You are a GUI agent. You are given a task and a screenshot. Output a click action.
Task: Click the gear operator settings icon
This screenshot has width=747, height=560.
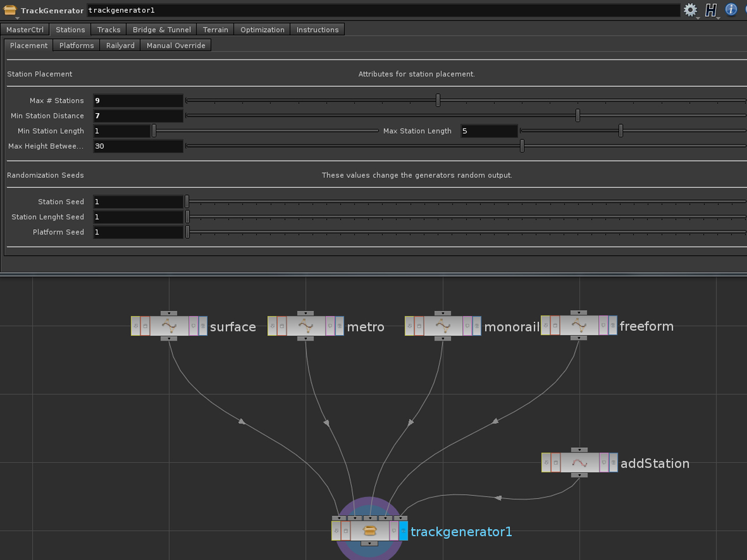[x=690, y=10]
